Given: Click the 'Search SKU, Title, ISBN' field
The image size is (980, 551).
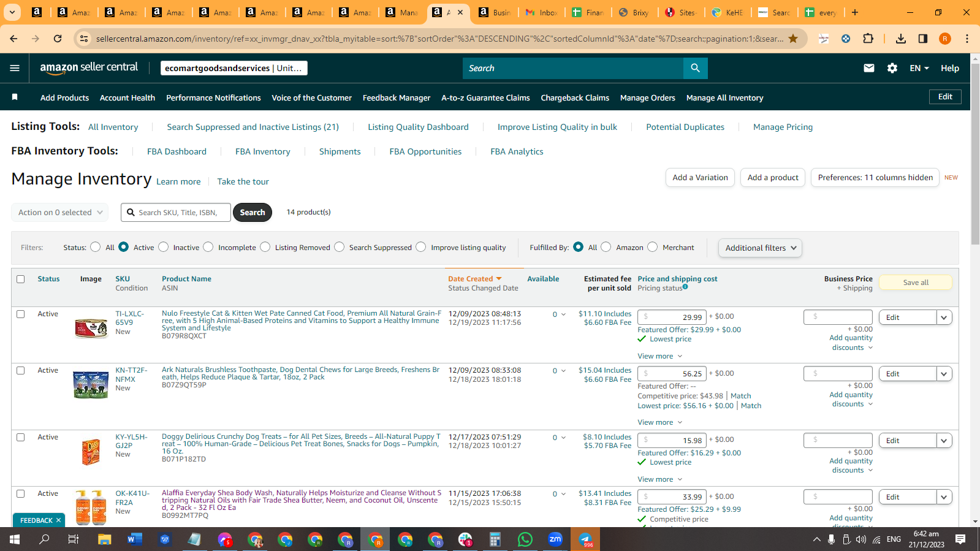Looking at the screenshot, I should coord(177,212).
